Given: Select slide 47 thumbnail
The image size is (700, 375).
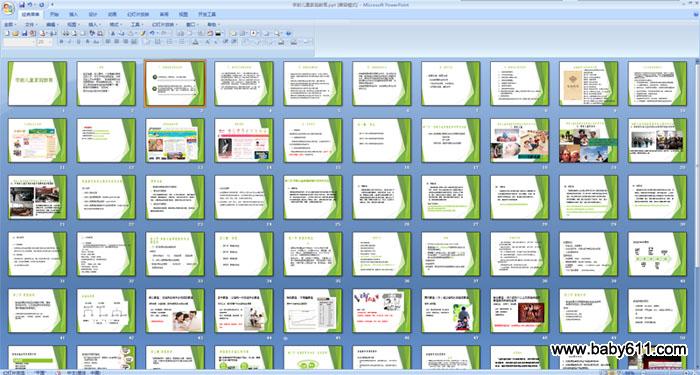Looking at the screenshot, I should pos(450,310).
